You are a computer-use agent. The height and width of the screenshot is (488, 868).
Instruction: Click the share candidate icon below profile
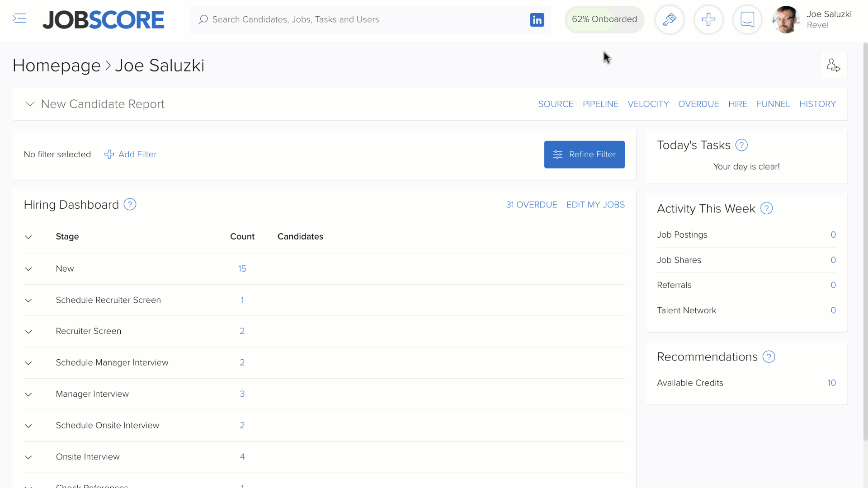(834, 65)
